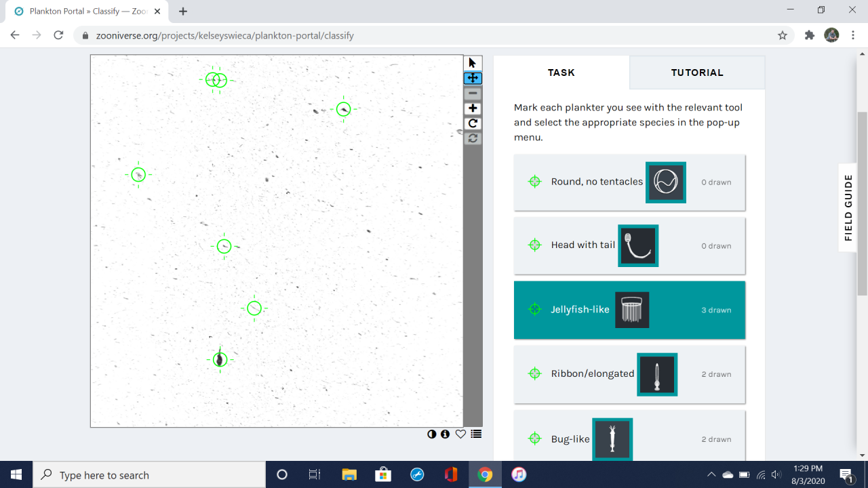Add subject to a collection

point(476,434)
